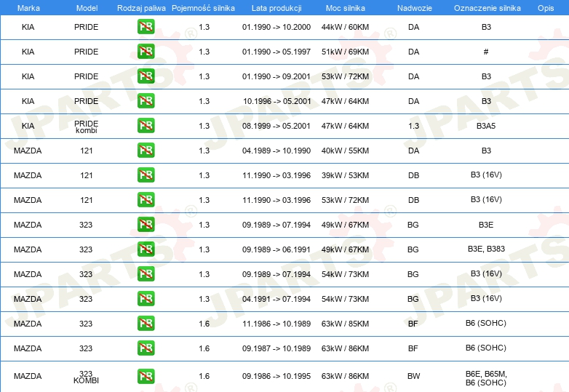Select the '51kW / 69KM' power cell
The height and width of the screenshot is (392, 569).
pos(345,52)
